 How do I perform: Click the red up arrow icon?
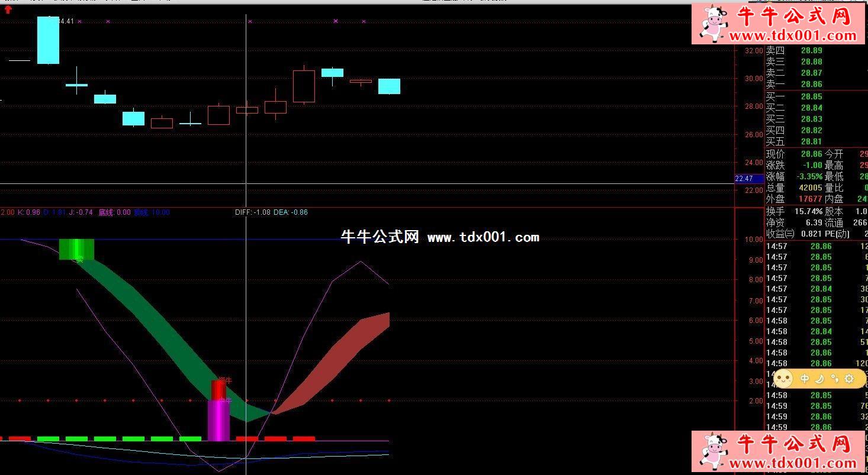click(8, 9)
